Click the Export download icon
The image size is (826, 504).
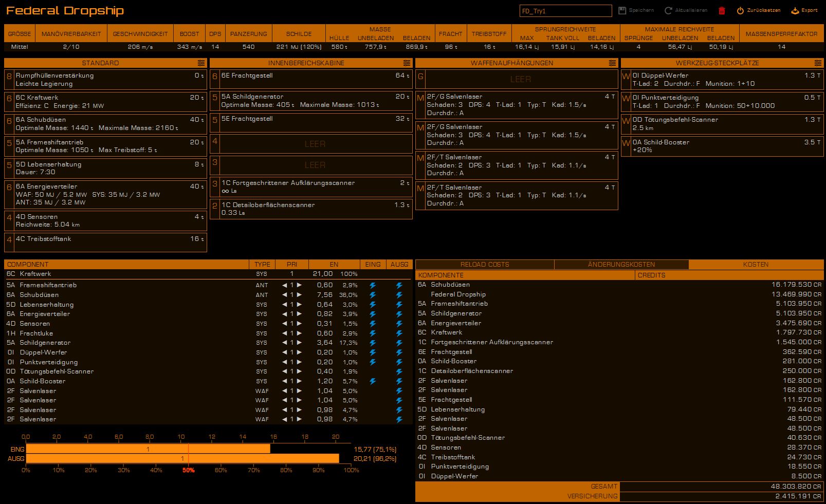[x=795, y=10]
